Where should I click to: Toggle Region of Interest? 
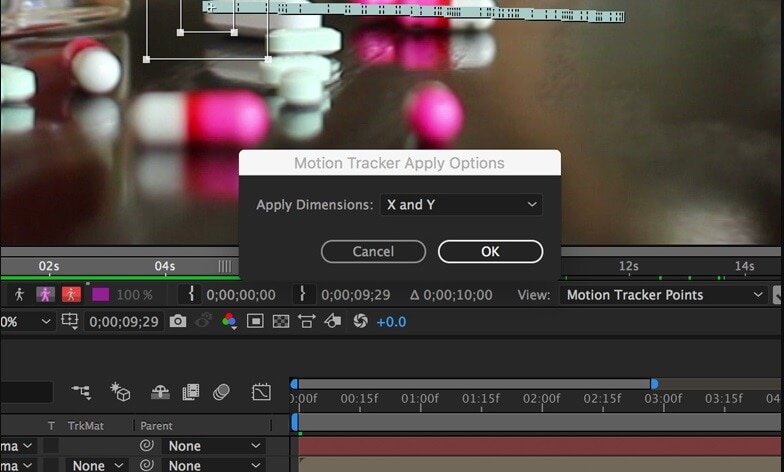point(255,321)
